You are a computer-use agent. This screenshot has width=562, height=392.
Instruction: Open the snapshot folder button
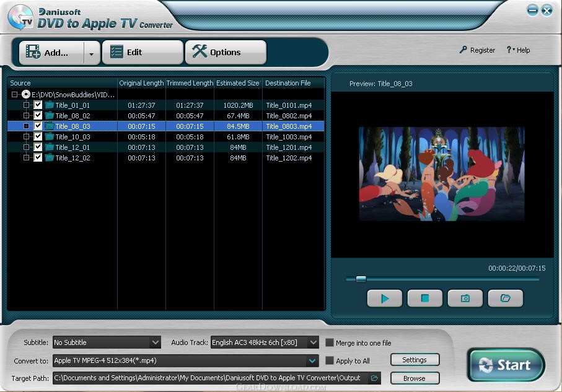506,298
